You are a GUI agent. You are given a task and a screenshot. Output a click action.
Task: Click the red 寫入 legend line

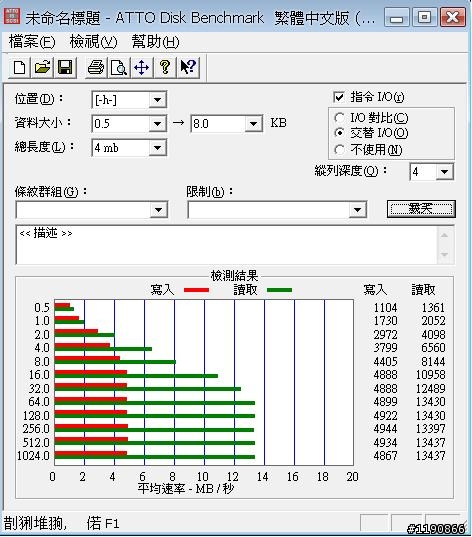click(x=196, y=290)
